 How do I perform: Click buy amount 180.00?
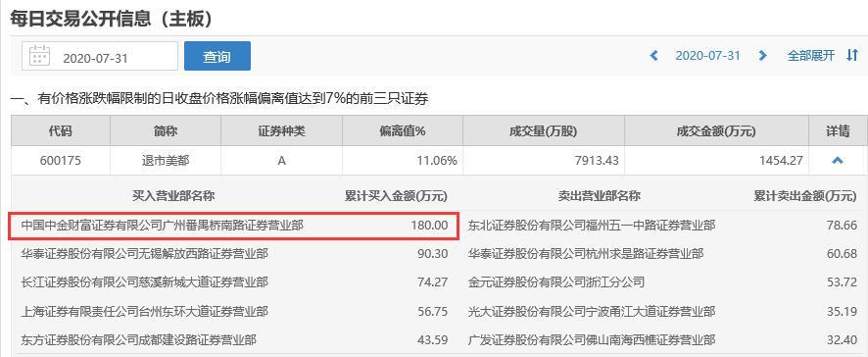429,226
